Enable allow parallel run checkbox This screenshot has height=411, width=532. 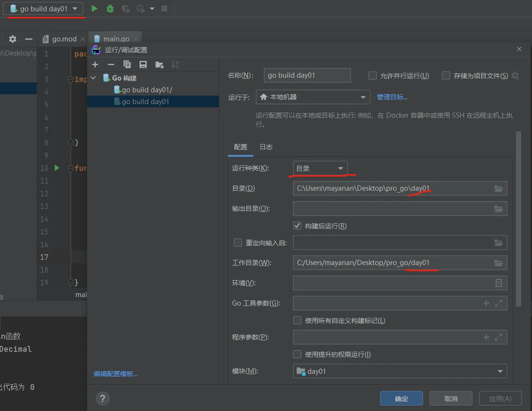click(373, 76)
